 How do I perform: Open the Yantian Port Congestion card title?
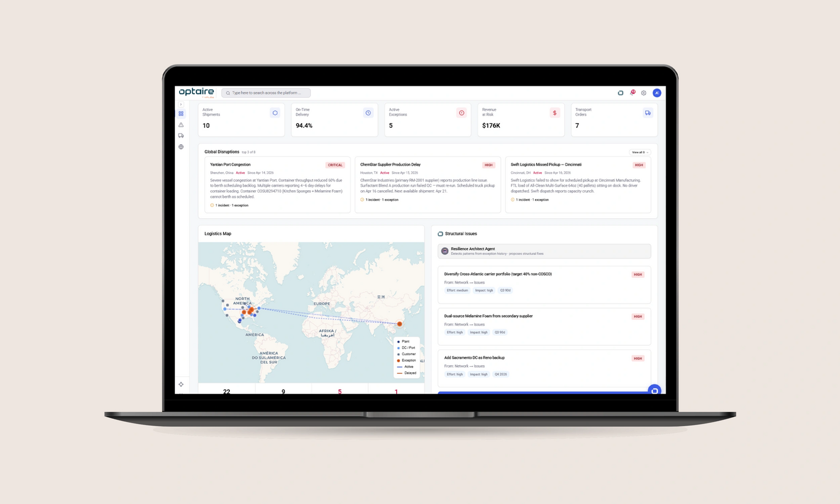click(x=230, y=164)
